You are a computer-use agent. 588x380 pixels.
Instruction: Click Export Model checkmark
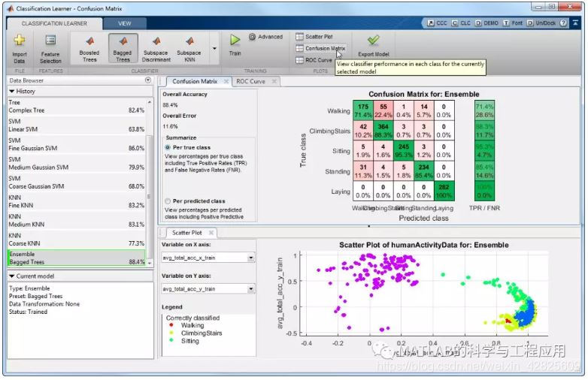[x=373, y=40]
